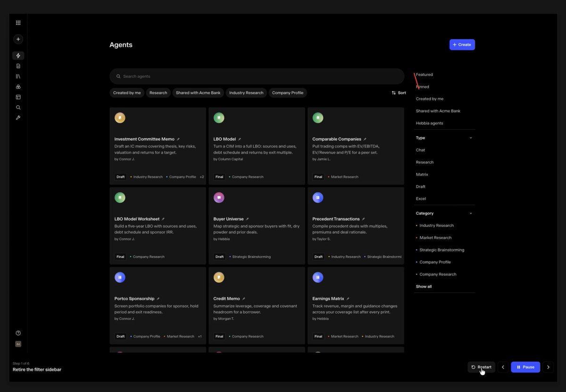Open tools via the wrench icon
Viewport: 566px width, 392px height.
click(x=18, y=118)
